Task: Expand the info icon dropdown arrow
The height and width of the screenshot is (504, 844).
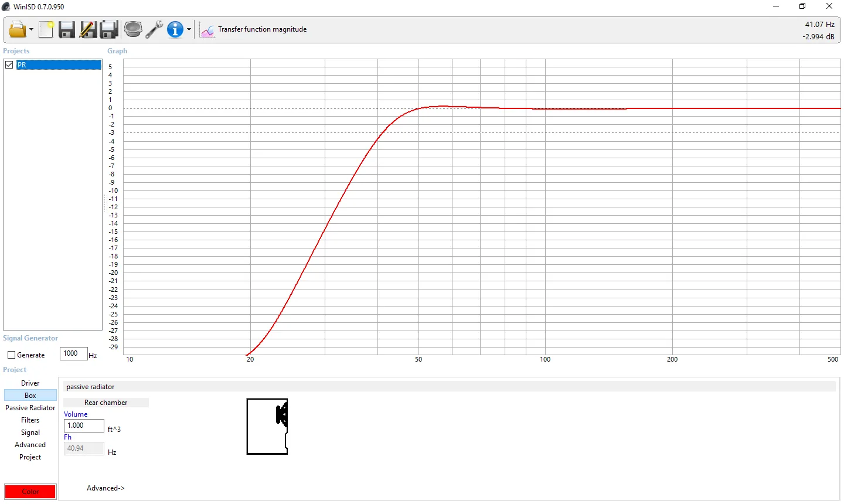Action: pyautogui.click(x=189, y=29)
